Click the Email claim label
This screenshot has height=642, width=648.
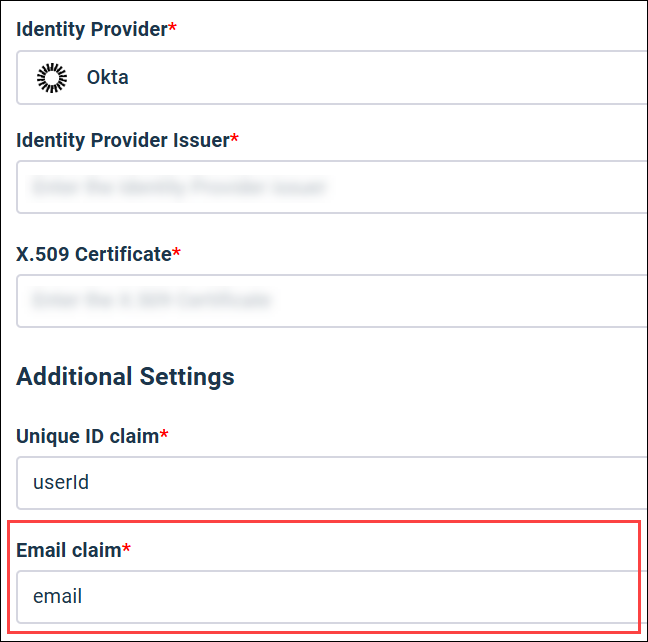[x=68, y=550]
